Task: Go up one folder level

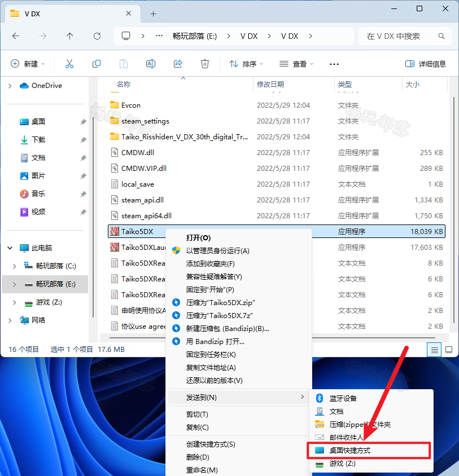Action: coord(69,36)
